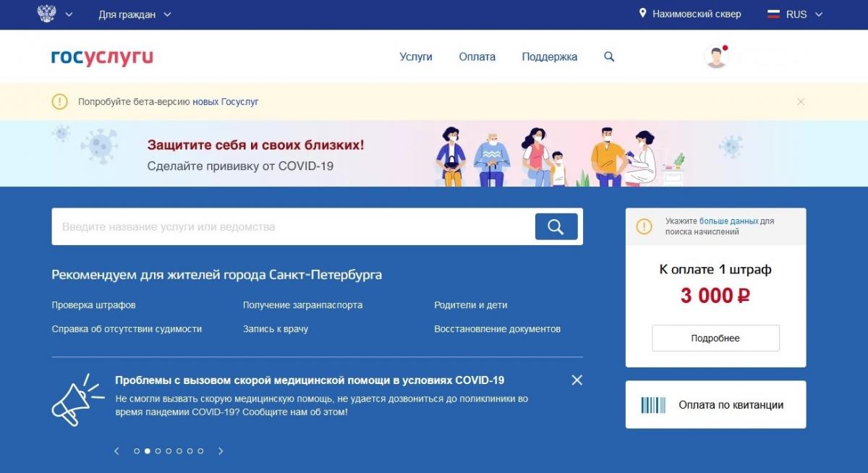
Task: Open the Оплата menu
Action: tap(477, 56)
